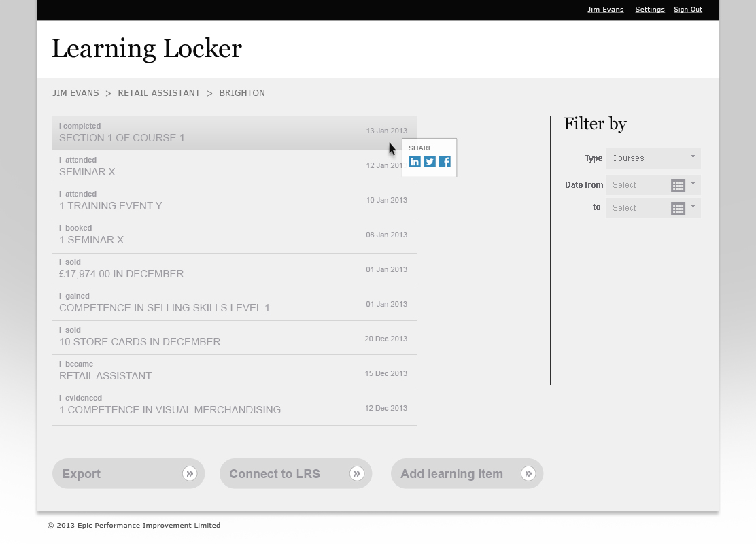The width and height of the screenshot is (756, 544).
Task: Share the completed section on LinkedIn
Action: point(415,162)
